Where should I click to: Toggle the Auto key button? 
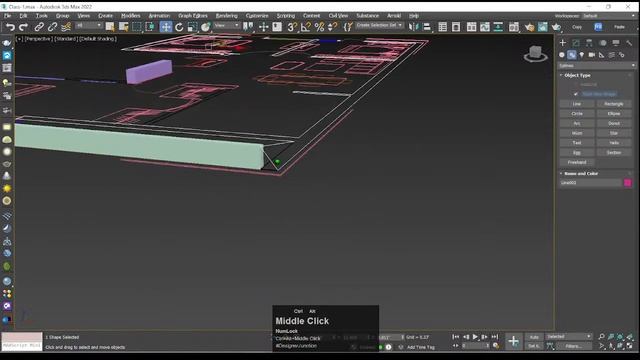coord(534,337)
